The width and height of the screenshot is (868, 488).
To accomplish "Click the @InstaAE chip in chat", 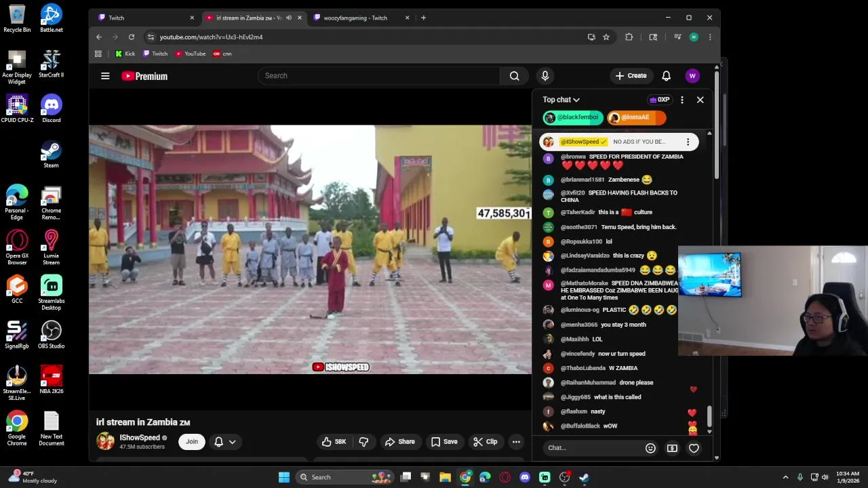I will pyautogui.click(x=636, y=118).
